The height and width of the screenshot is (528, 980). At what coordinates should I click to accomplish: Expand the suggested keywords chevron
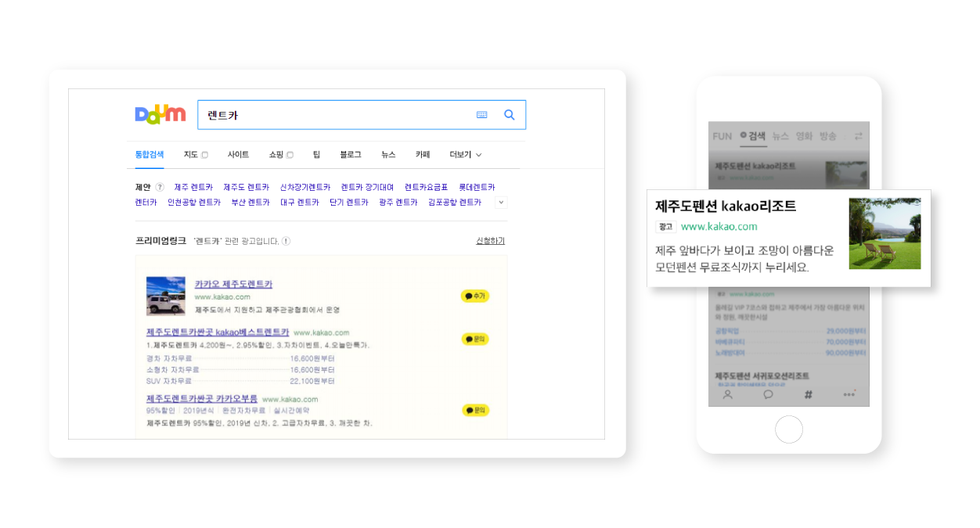(502, 203)
